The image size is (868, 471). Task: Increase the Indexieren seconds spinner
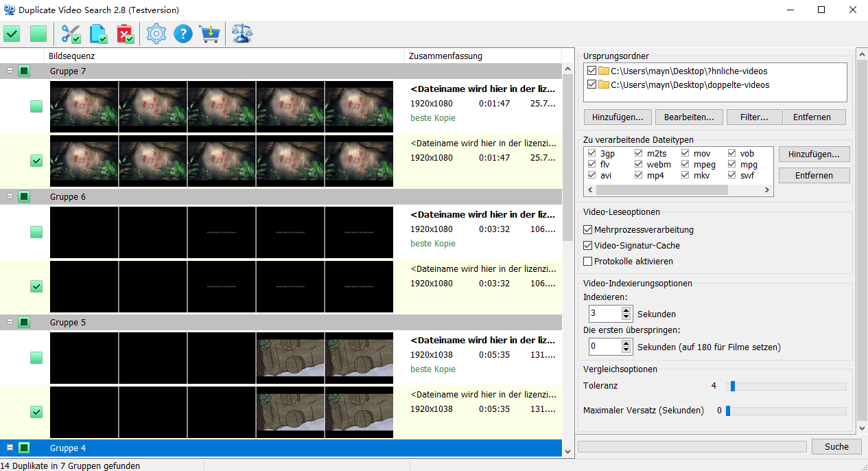[626, 310]
